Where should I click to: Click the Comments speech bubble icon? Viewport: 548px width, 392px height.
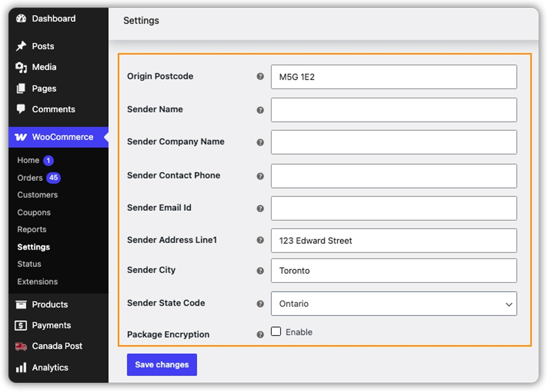pos(21,109)
